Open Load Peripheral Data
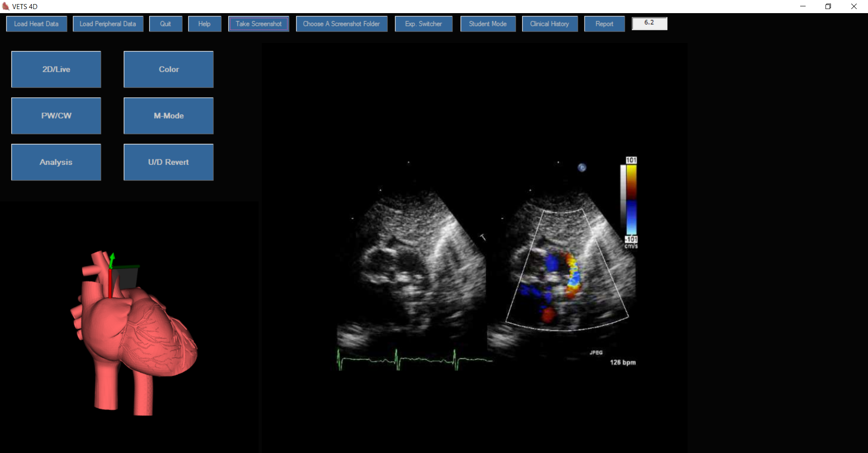The width and height of the screenshot is (868, 453). click(108, 24)
